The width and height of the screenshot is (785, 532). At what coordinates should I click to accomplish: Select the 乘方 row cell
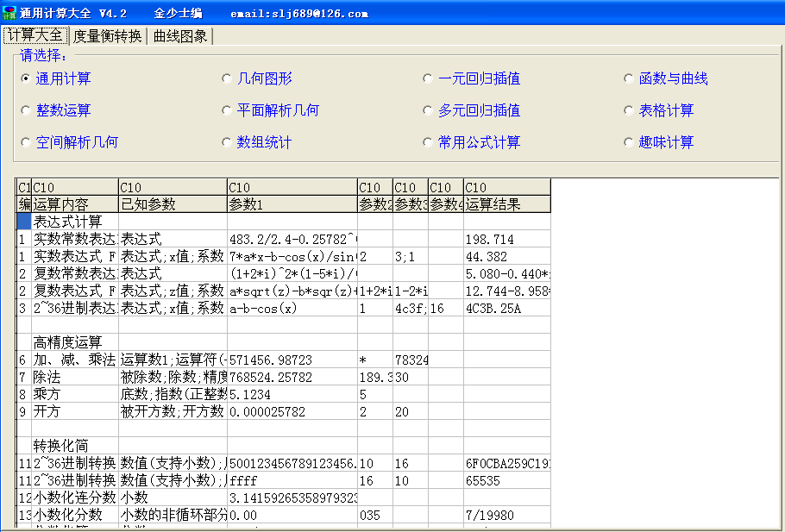click(x=75, y=394)
